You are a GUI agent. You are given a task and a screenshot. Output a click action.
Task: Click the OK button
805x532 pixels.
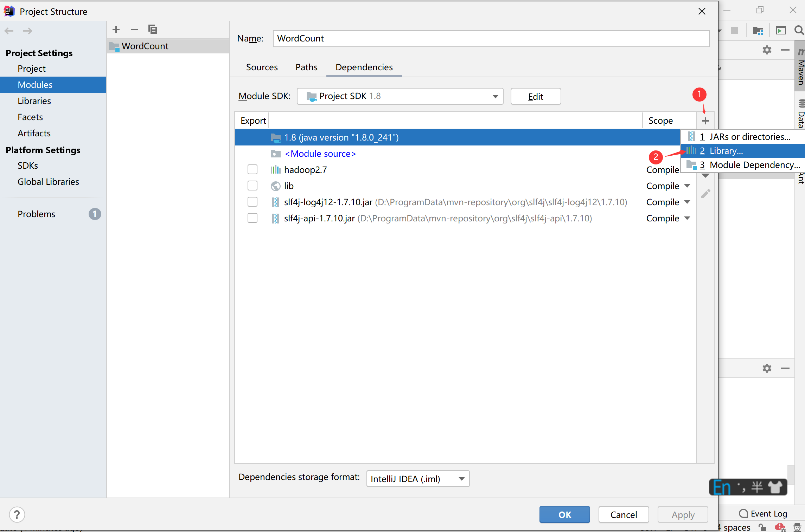pyautogui.click(x=565, y=515)
